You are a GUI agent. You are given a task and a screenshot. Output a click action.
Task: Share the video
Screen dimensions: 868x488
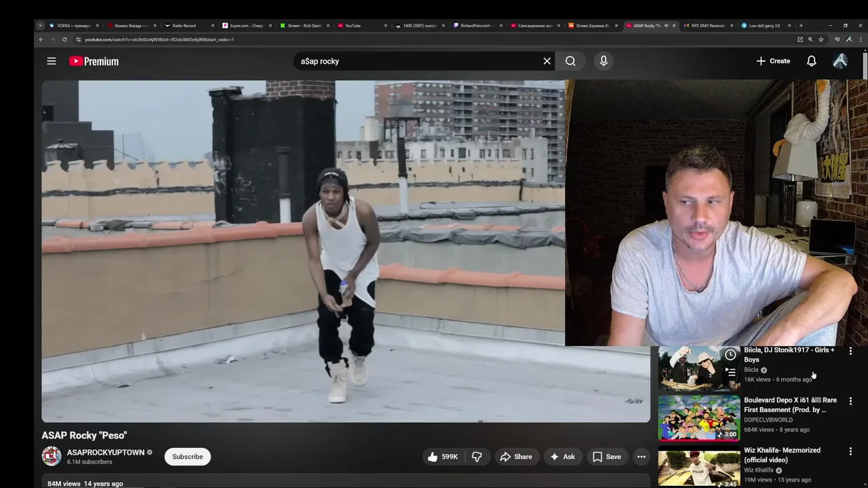coord(516,457)
